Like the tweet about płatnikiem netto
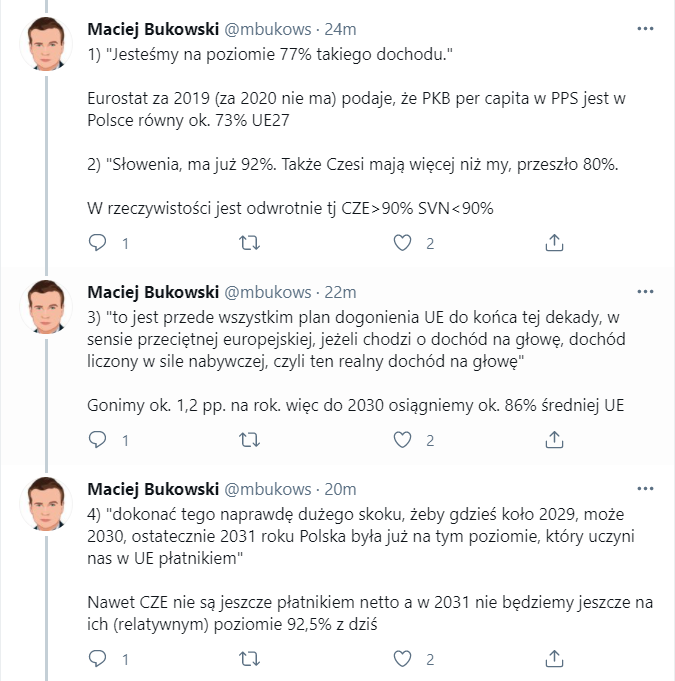675x681 pixels. (402, 659)
